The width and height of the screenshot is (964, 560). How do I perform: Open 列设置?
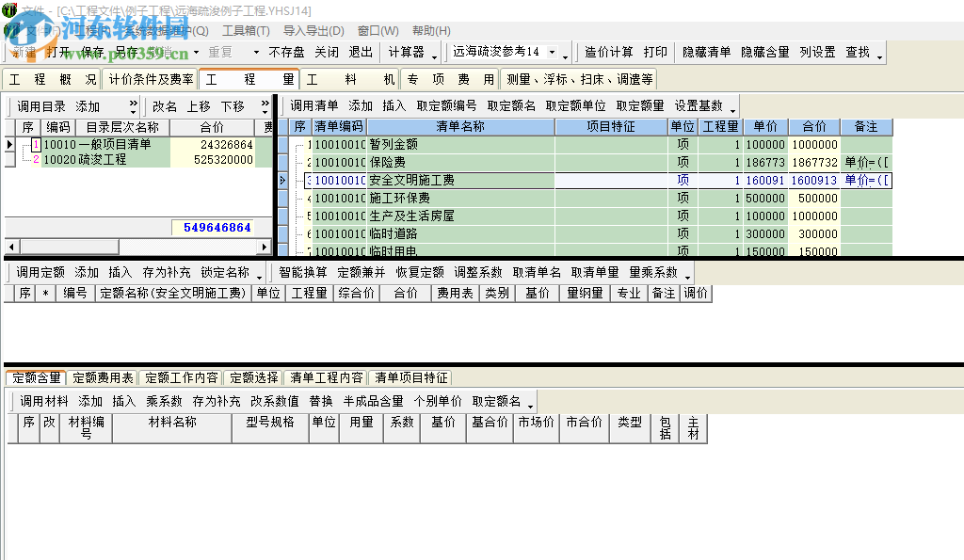[817, 53]
